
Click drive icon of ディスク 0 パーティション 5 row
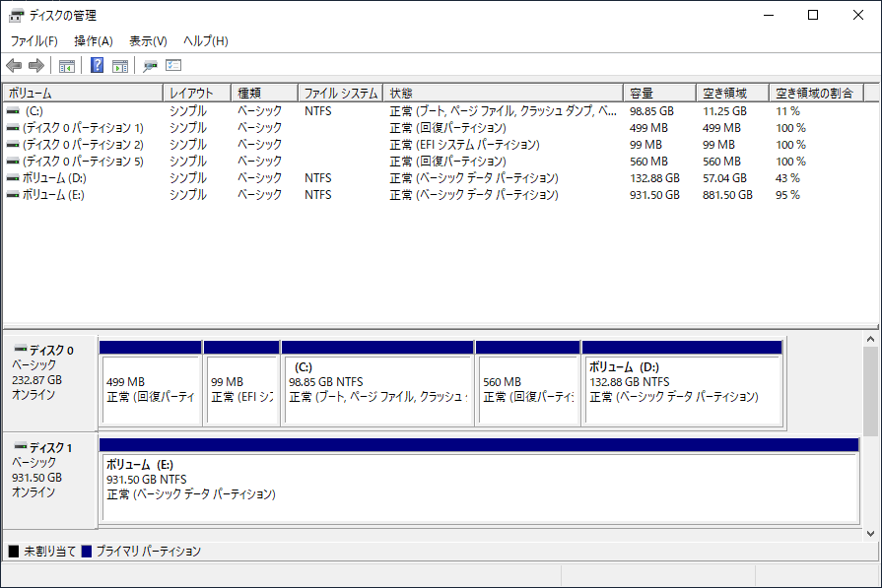[x=13, y=162]
